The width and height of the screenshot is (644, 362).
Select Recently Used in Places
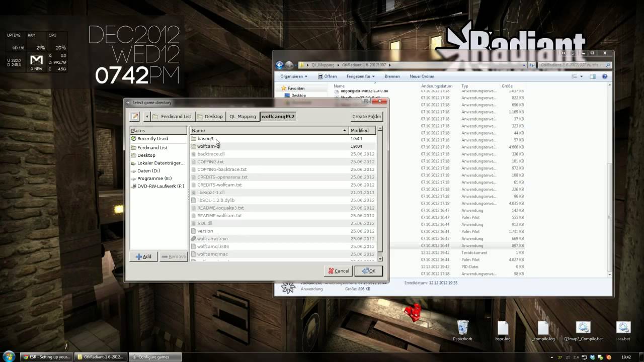tap(158, 138)
